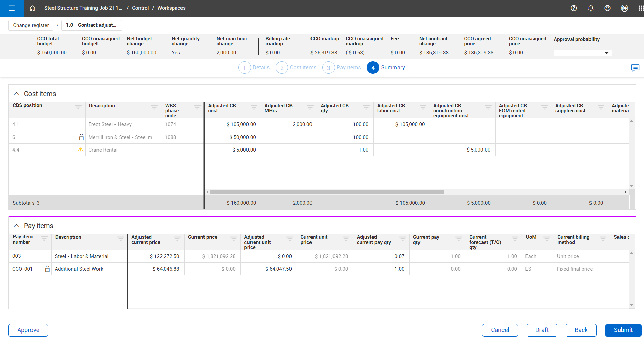Collapse the Pay items section

click(16, 226)
